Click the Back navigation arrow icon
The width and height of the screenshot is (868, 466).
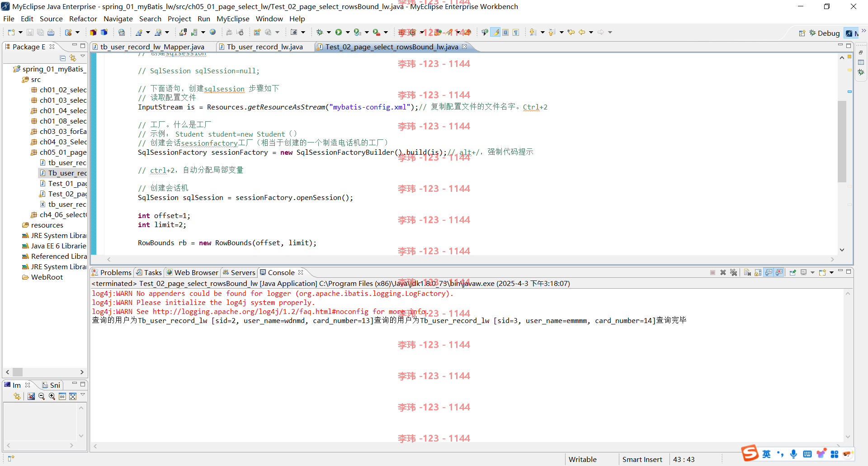[582, 32]
